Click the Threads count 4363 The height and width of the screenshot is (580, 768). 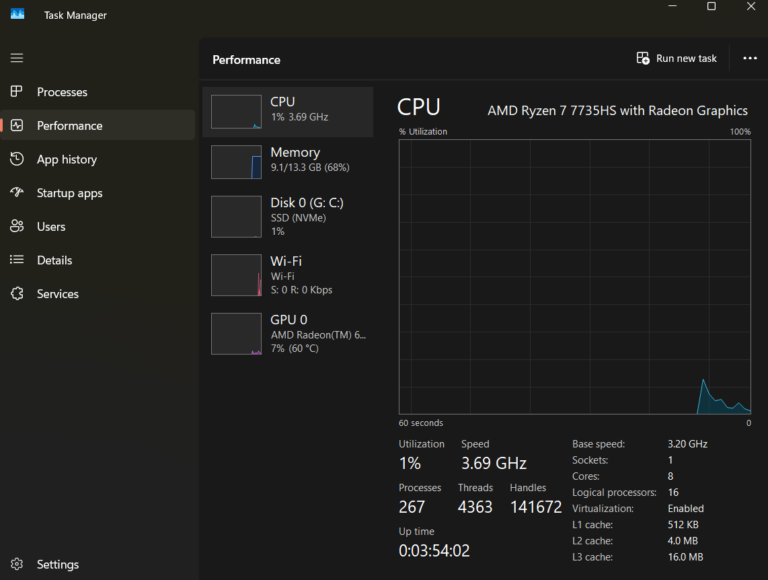coord(475,507)
